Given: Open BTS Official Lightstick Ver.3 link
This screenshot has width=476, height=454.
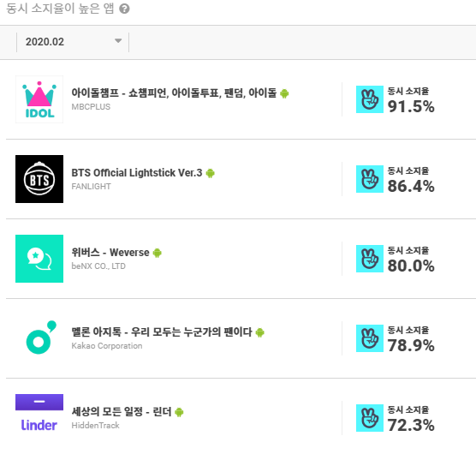Looking at the screenshot, I should 137,173.
